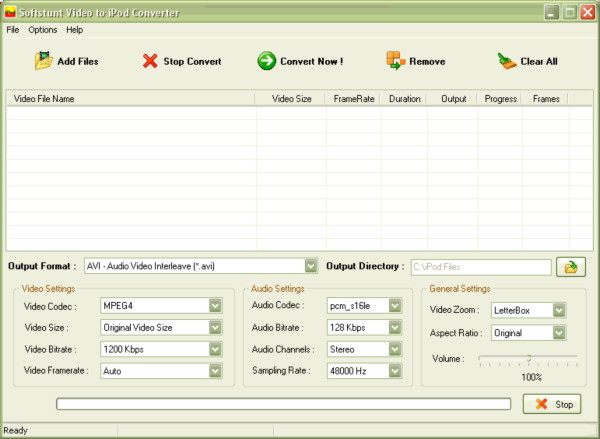Open the Options menu
Image resolution: width=600 pixels, height=439 pixels.
(x=43, y=30)
